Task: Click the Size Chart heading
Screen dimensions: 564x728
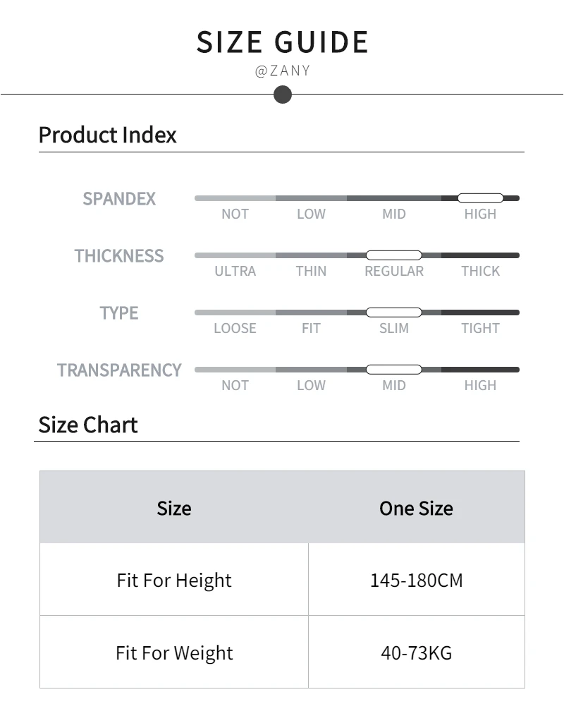Action: 88,425
